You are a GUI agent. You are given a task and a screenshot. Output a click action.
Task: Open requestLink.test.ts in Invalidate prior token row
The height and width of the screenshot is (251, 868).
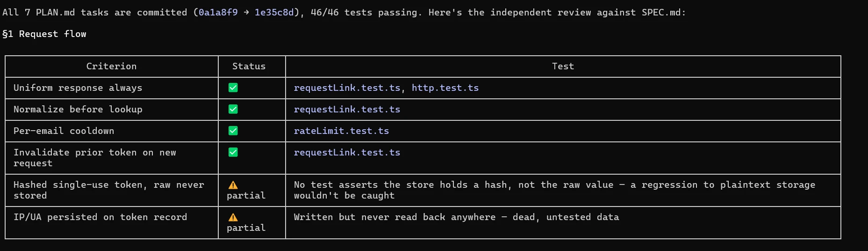pos(347,152)
